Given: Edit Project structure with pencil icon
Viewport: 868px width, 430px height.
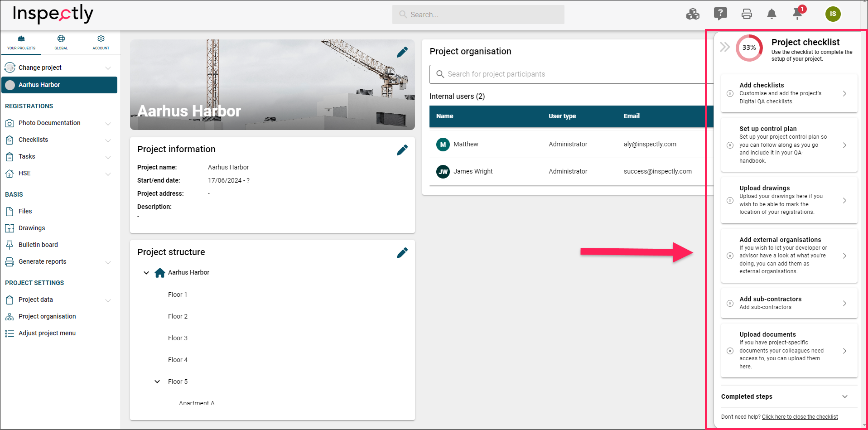Looking at the screenshot, I should (x=402, y=253).
